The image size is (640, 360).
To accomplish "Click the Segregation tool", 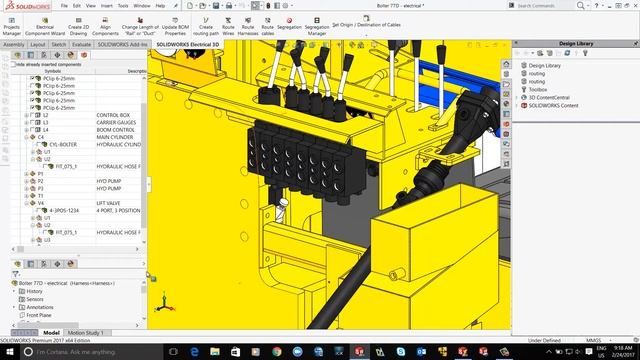I will pyautogui.click(x=289, y=24).
